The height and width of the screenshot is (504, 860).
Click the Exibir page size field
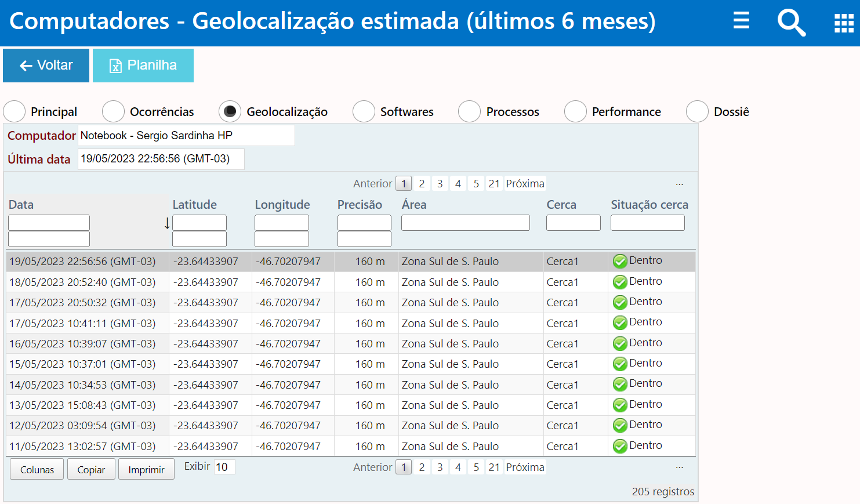(x=224, y=467)
